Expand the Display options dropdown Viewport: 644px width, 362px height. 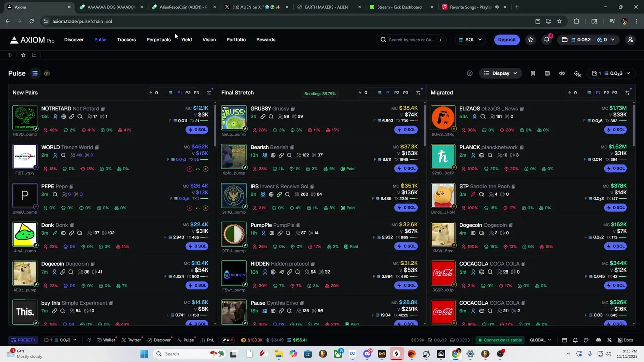point(501,73)
